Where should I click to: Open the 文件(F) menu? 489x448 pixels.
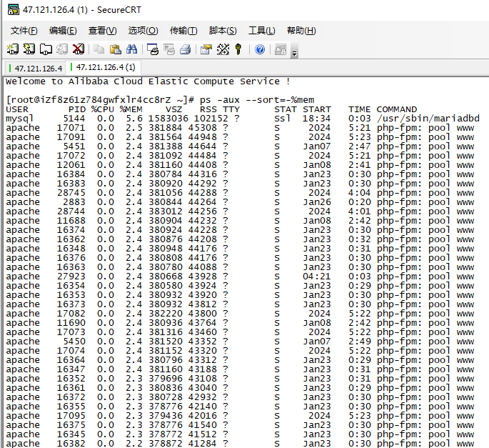(24, 31)
